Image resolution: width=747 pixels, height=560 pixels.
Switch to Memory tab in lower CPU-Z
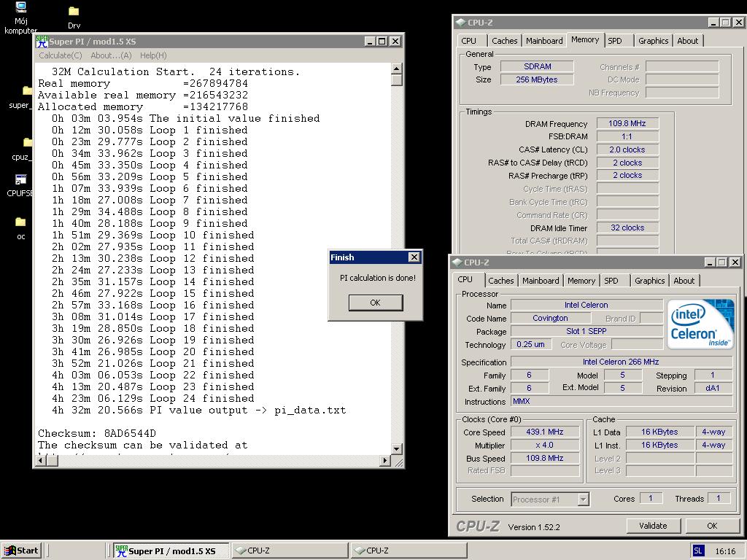click(x=581, y=281)
